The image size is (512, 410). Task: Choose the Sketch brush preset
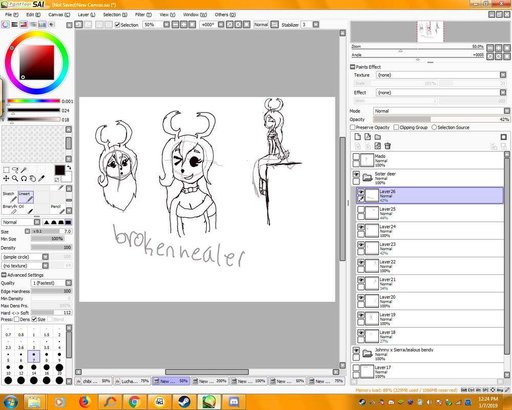[x=9, y=197]
